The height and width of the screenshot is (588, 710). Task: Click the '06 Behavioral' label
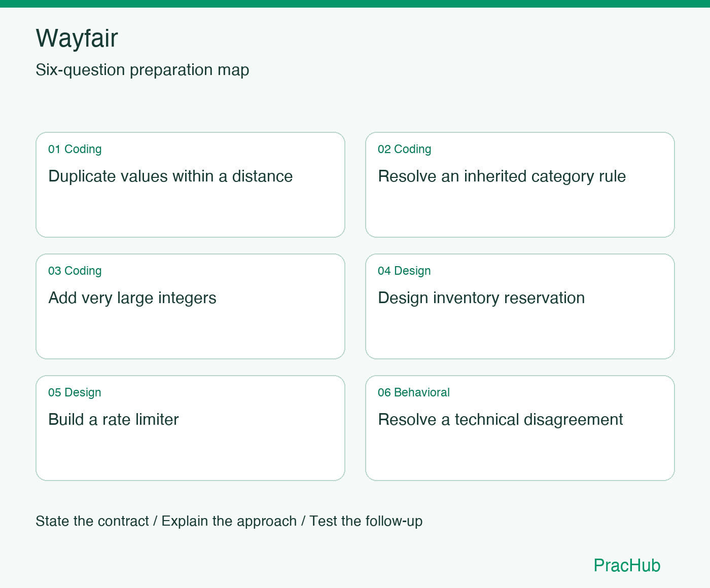click(414, 392)
